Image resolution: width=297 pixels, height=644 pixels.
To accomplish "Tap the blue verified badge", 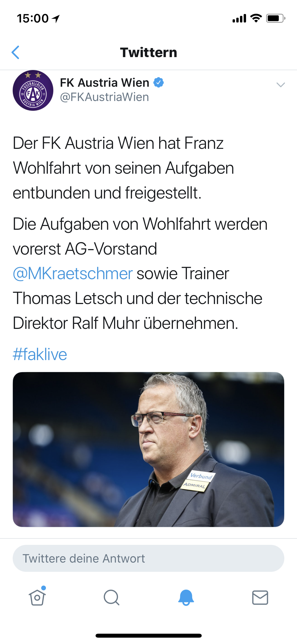I will [x=158, y=82].
